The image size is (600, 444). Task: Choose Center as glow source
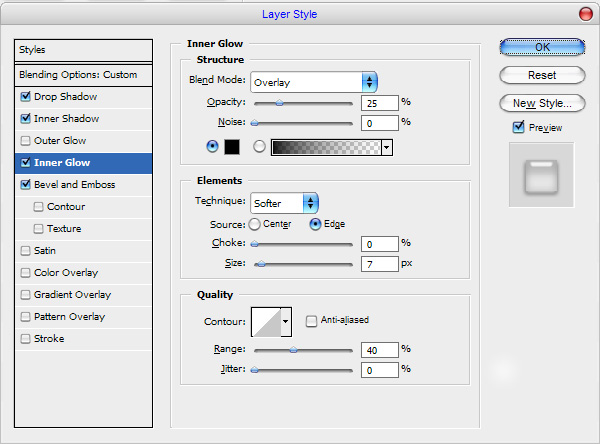[x=255, y=224]
